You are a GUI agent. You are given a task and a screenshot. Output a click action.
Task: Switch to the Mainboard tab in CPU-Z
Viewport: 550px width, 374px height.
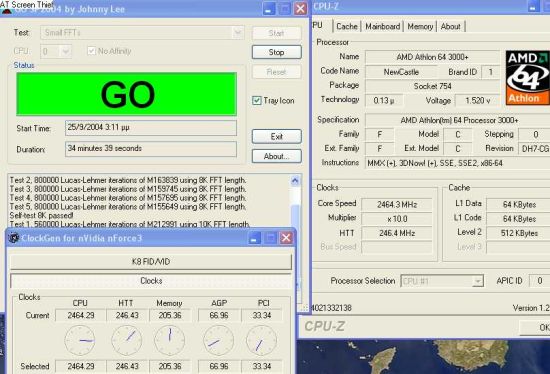click(382, 26)
